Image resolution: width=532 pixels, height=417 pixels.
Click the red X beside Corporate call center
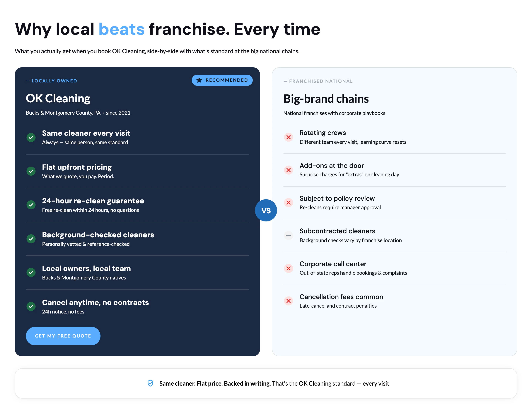click(x=288, y=268)
